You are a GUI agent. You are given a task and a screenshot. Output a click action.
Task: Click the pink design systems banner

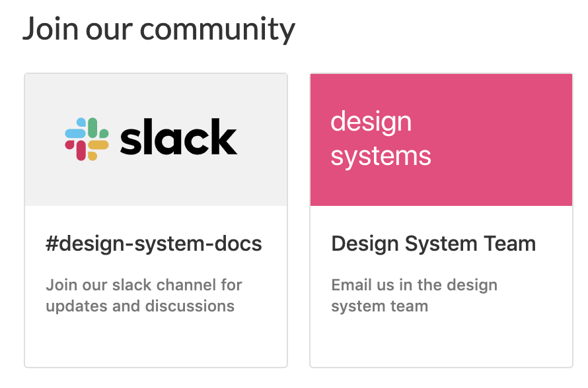[x=441, y=140]
